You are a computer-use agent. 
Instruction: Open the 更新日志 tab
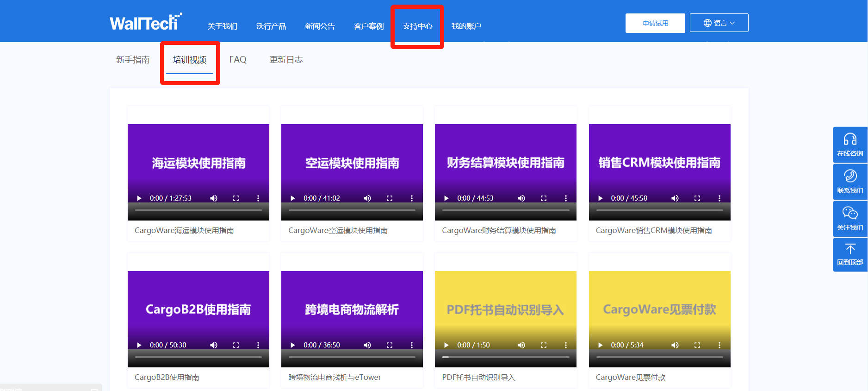286,60
